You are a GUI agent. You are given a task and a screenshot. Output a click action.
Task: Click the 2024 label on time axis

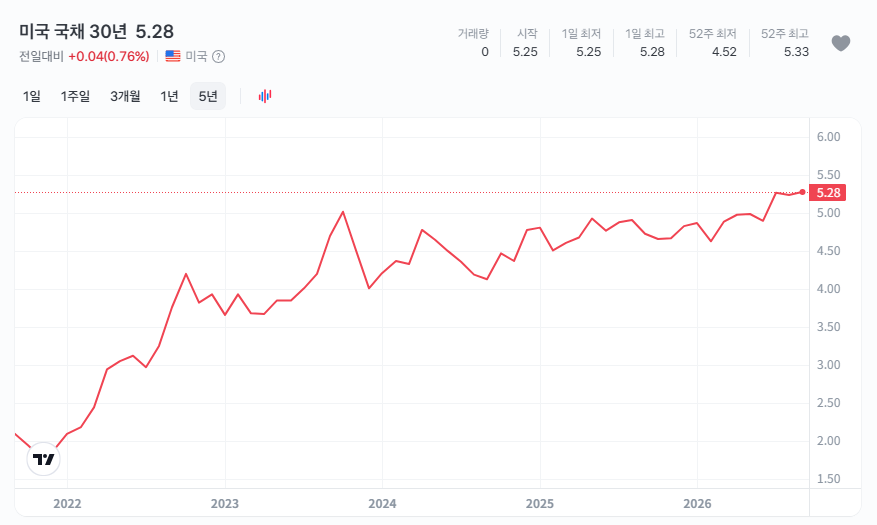coord(383,504)
